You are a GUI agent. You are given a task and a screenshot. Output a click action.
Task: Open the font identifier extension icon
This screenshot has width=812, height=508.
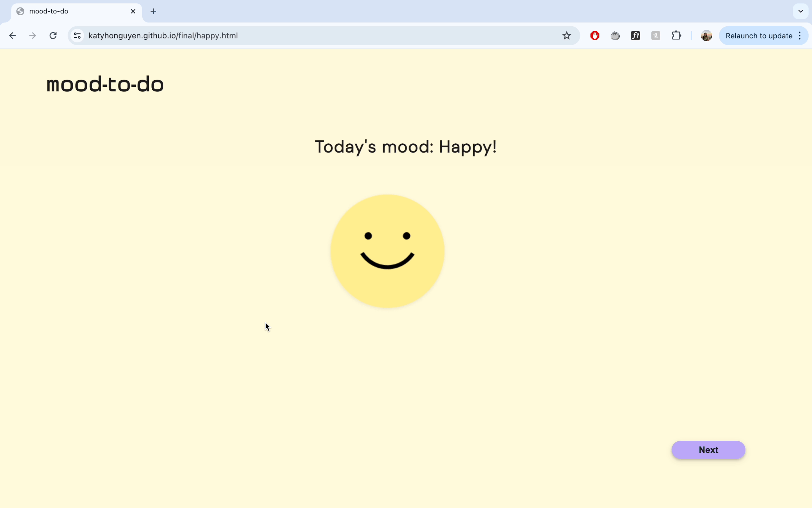coord(635,36)
